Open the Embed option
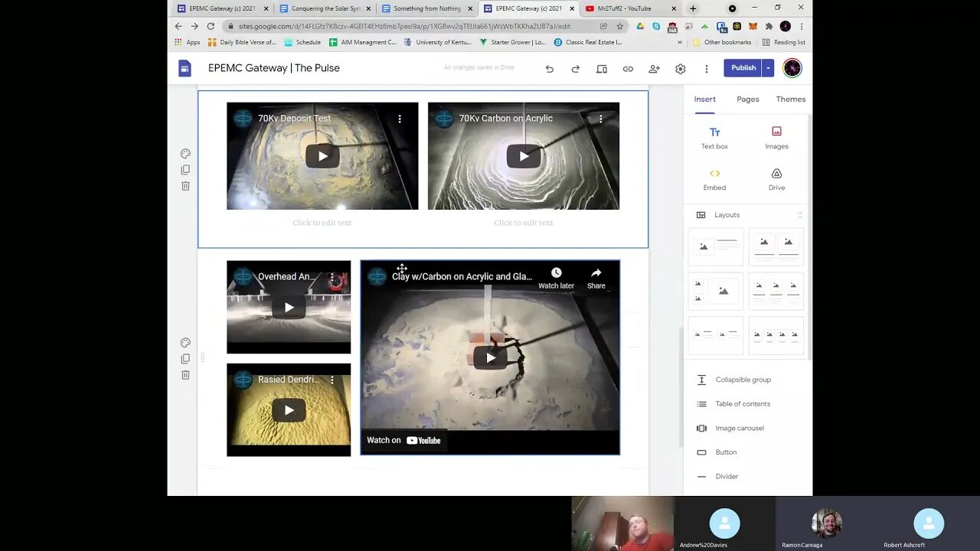 click(x=714, y=180)
